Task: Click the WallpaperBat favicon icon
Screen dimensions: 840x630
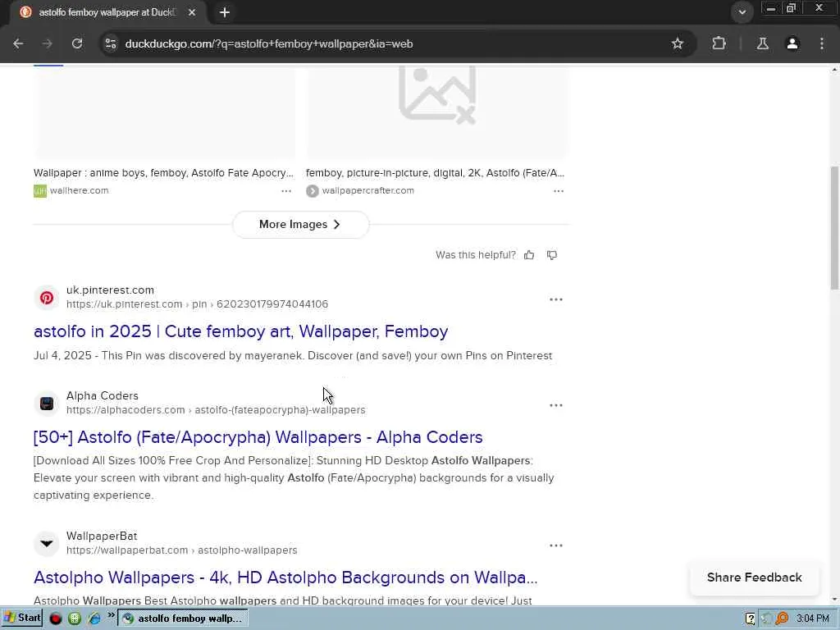Action: pyautogui.click(x=47, y=544)
